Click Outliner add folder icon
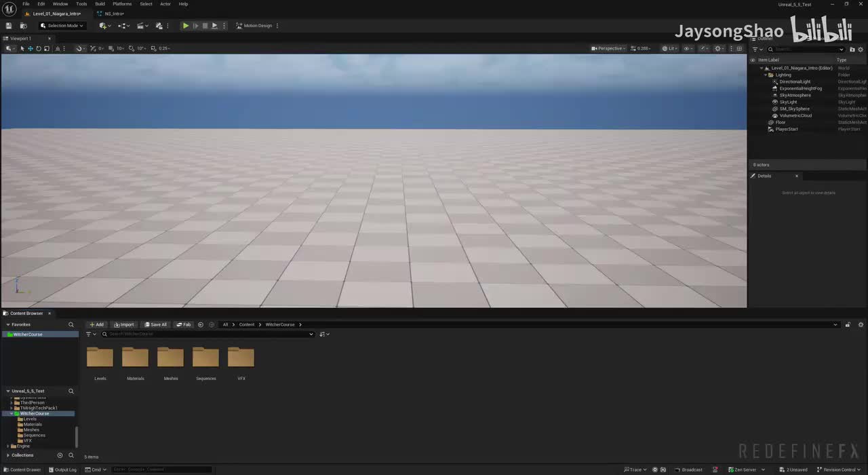The width and height of the screenshot is (868, 475). [852, 49]
